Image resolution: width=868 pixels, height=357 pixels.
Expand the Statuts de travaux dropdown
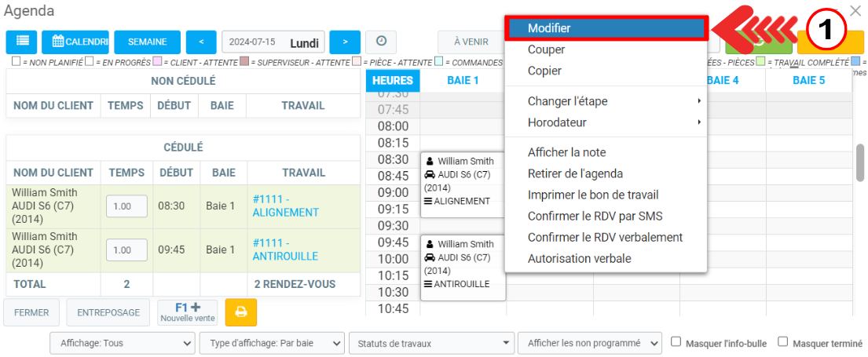tap(431, 343)
